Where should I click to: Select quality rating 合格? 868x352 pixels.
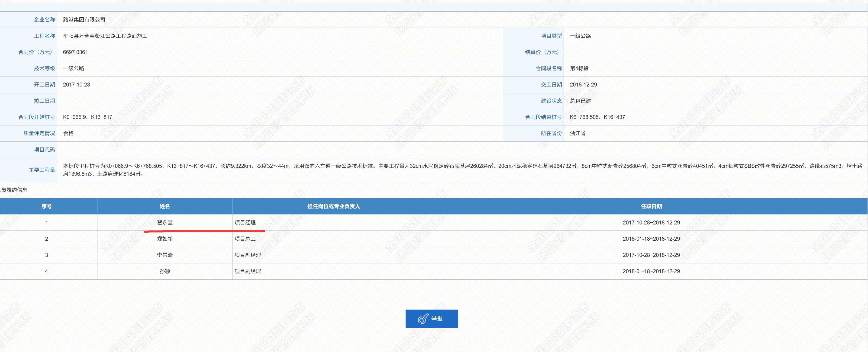[x=68, y=133]
